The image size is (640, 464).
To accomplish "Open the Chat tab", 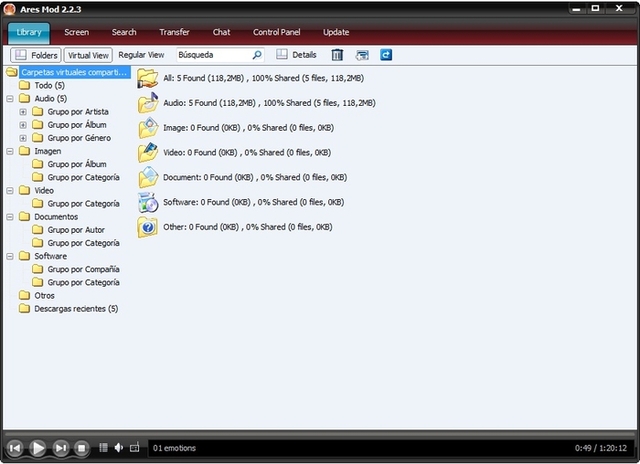I will (222, 32).
